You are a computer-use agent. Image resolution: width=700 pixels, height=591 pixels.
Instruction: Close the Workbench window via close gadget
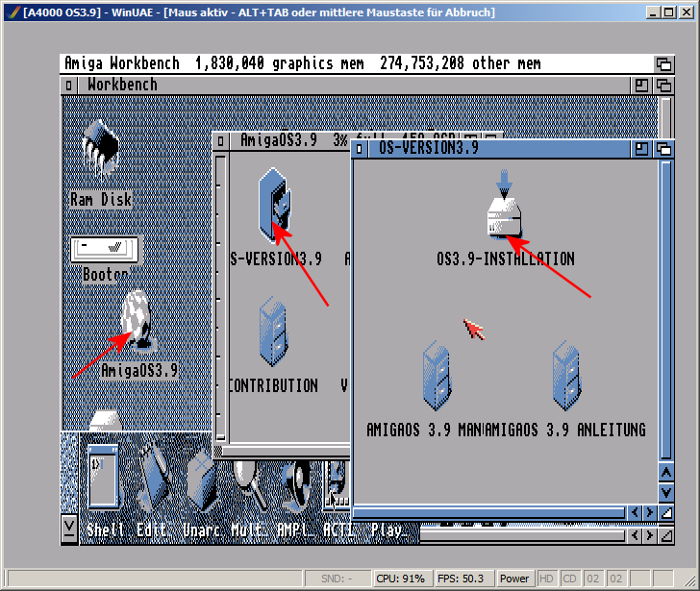coord(69,85)
